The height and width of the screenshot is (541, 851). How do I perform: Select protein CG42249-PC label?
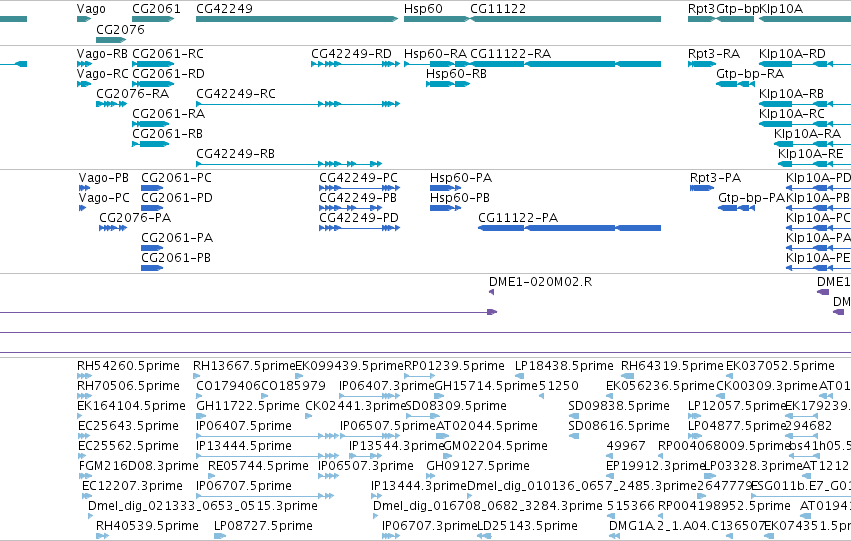coord(358,178)
